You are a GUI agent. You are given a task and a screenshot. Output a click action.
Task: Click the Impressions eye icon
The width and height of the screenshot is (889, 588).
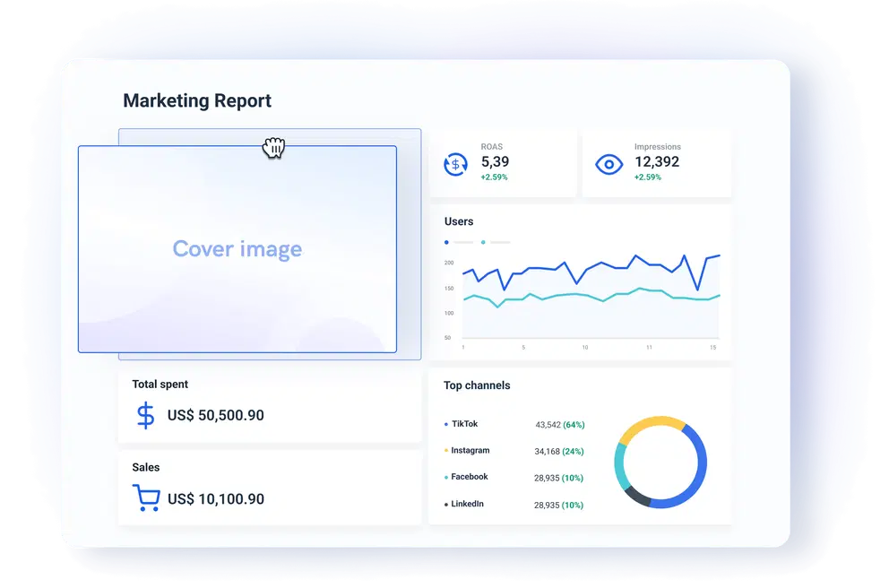pos(609,164)
